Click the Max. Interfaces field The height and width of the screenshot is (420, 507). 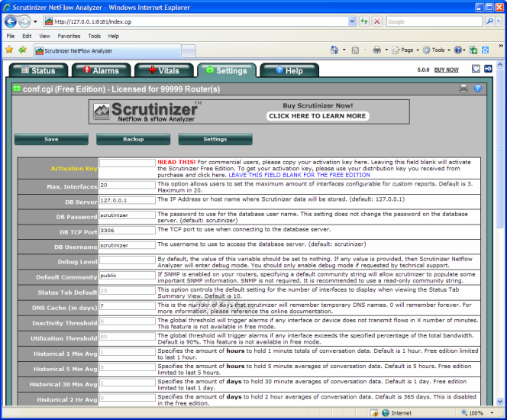click(128, 185)
